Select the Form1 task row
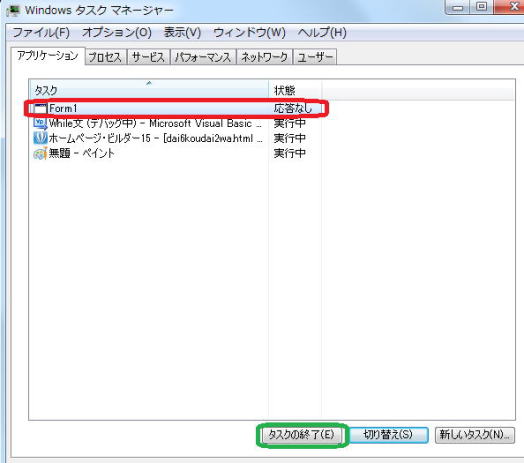 tap(176, 108)
